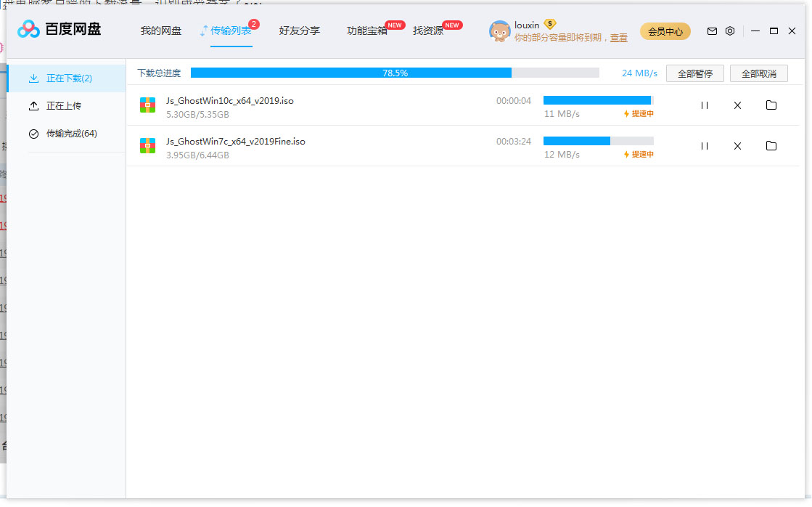Click the Baidu Netdisk logo

click(x=59, y=29)
